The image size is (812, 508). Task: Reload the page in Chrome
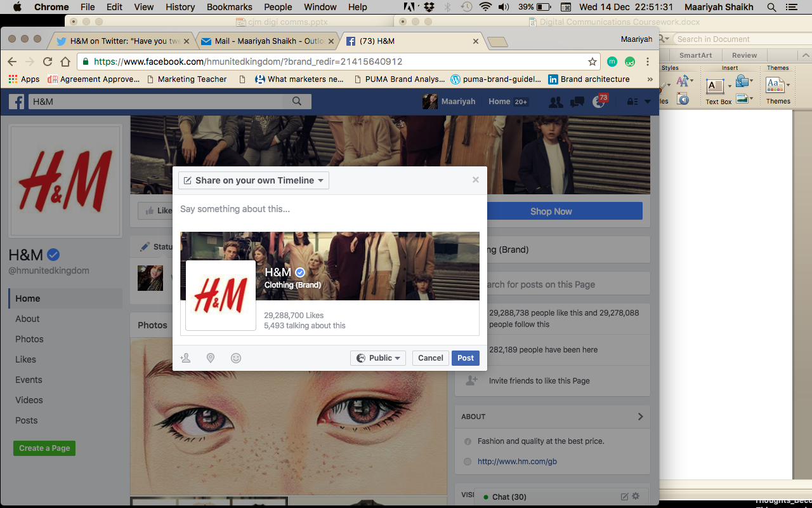coord(47,62)
